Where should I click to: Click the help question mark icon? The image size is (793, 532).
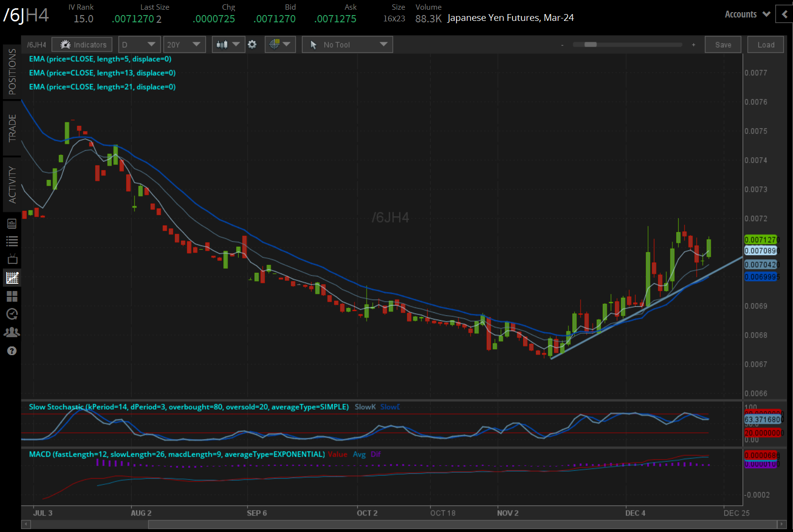point(12,351)
